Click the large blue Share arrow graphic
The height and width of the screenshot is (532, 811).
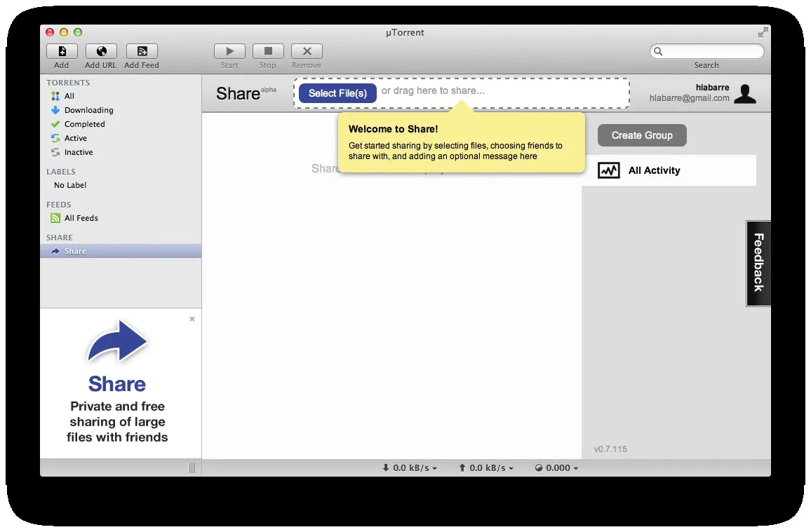tap(117, 341)
